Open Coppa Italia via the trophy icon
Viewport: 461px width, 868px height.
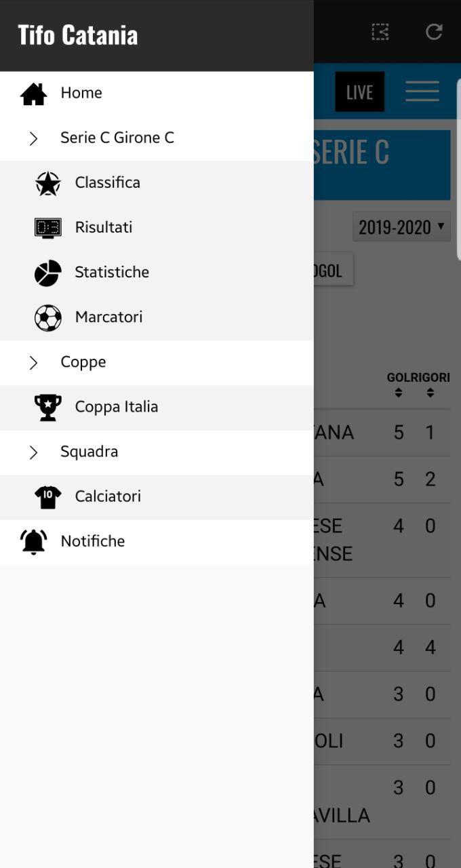click(47, 407)
